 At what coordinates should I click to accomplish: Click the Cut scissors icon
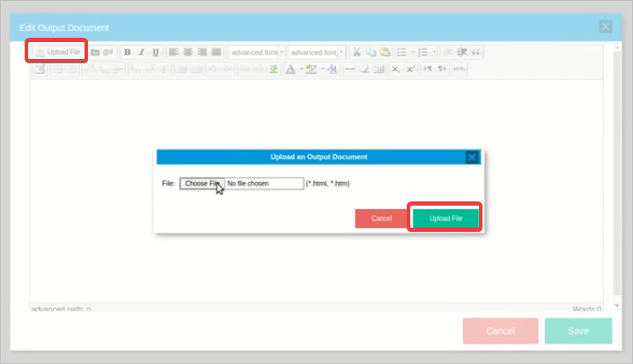[357, 52]
